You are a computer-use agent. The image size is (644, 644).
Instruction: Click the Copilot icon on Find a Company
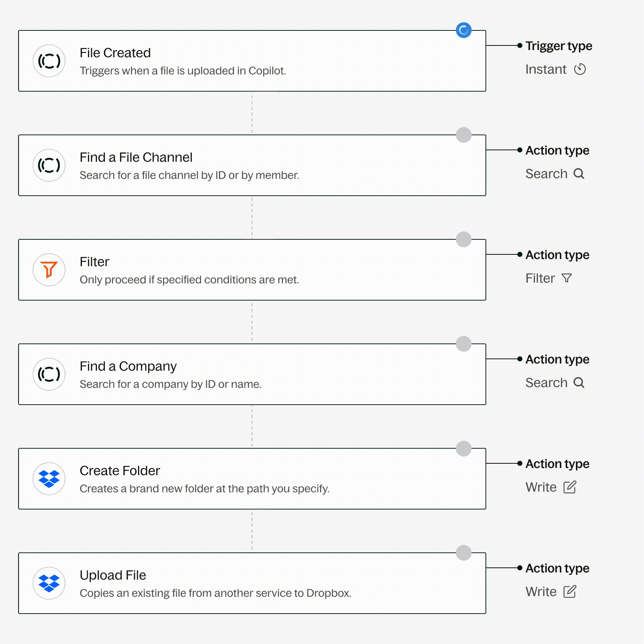click(x=49, y=374)
